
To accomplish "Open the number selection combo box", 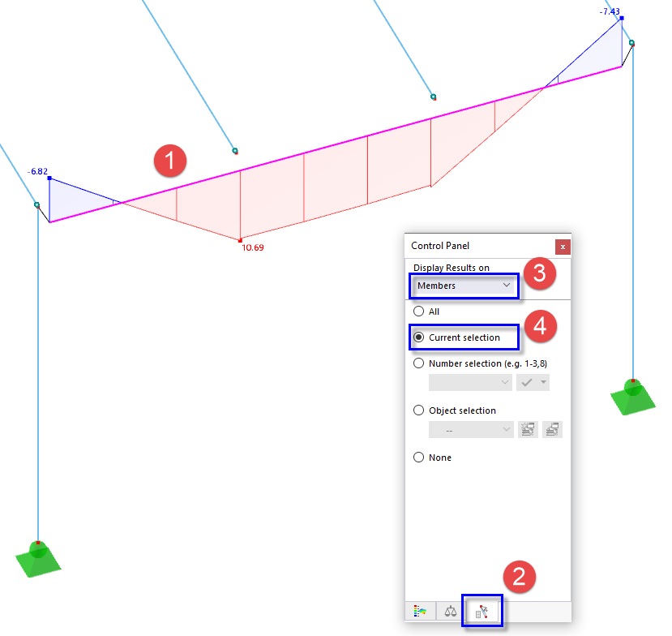I will coord(471,382).
